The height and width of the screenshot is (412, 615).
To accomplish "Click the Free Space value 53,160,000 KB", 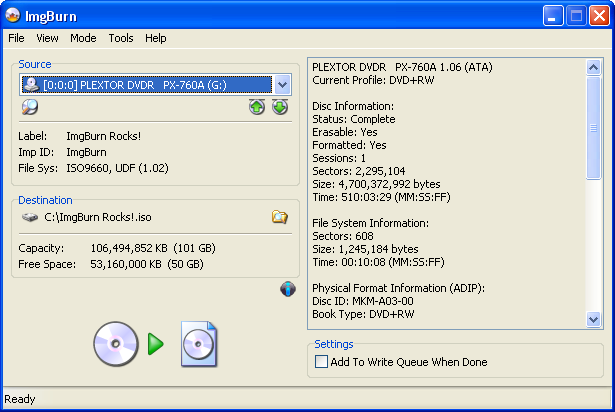I will pyautogui.click(x=126, y=264).
